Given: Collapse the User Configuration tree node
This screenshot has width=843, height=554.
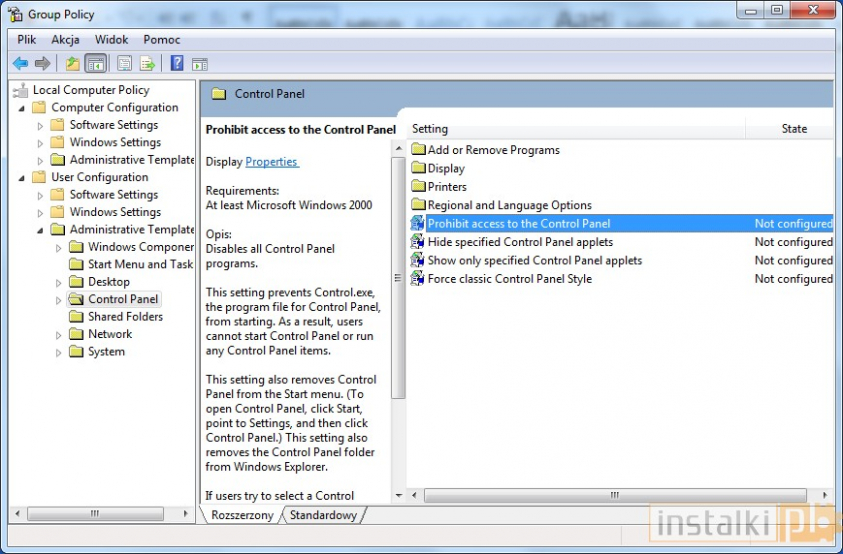Looking at the screenshot, I should [x=22, y=177].
